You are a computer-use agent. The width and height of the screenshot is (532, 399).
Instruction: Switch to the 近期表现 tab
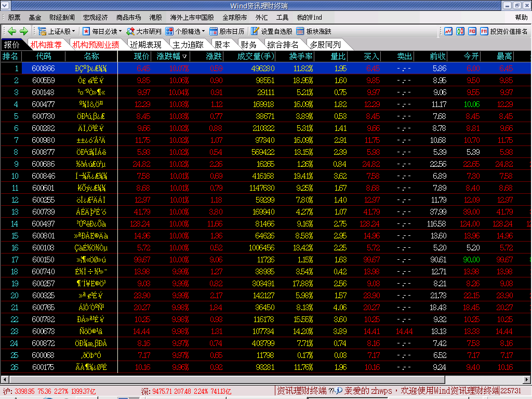tap(145, 45)
